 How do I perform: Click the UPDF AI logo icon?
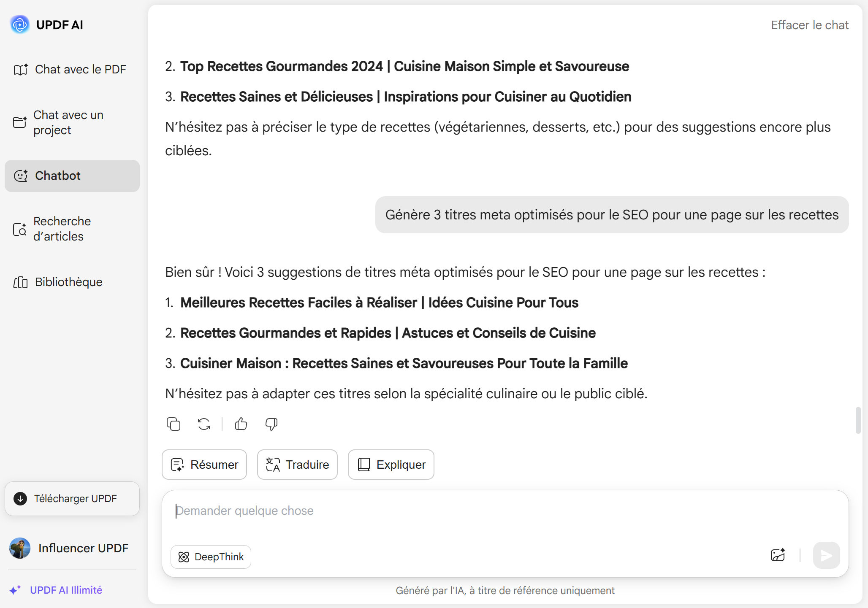20,24
